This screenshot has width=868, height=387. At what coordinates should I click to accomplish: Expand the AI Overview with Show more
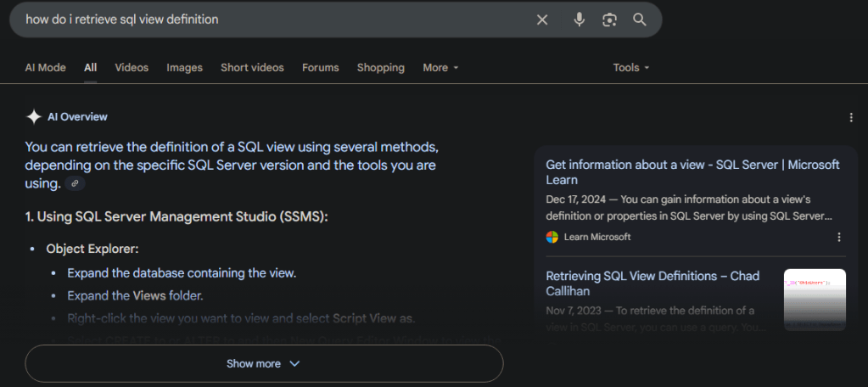pos(264,363)
